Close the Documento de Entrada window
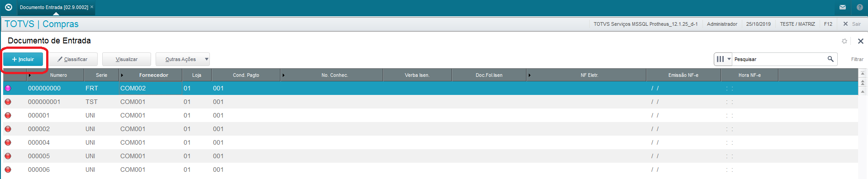 861,41
